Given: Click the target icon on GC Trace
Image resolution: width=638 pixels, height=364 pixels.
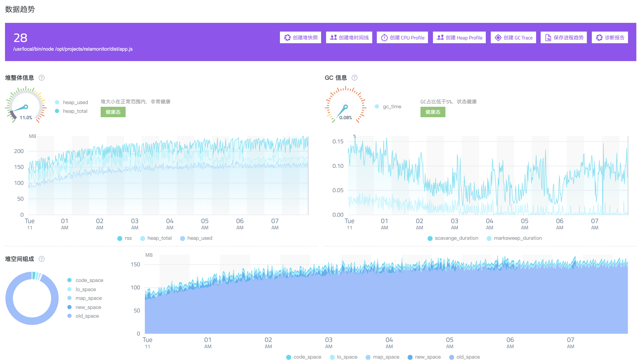Looking at the screenshot, I should [498, 37].
